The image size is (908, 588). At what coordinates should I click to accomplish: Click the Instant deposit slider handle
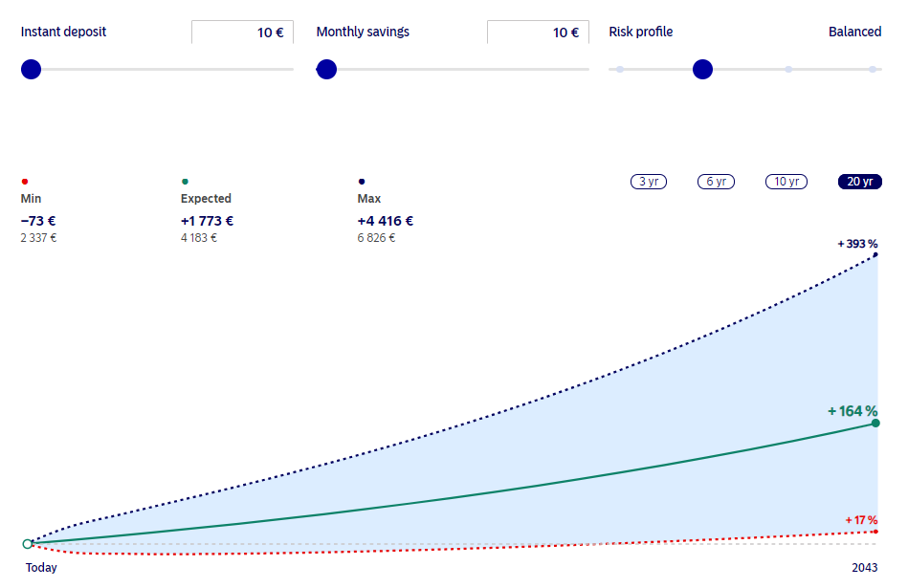point(32,70)
